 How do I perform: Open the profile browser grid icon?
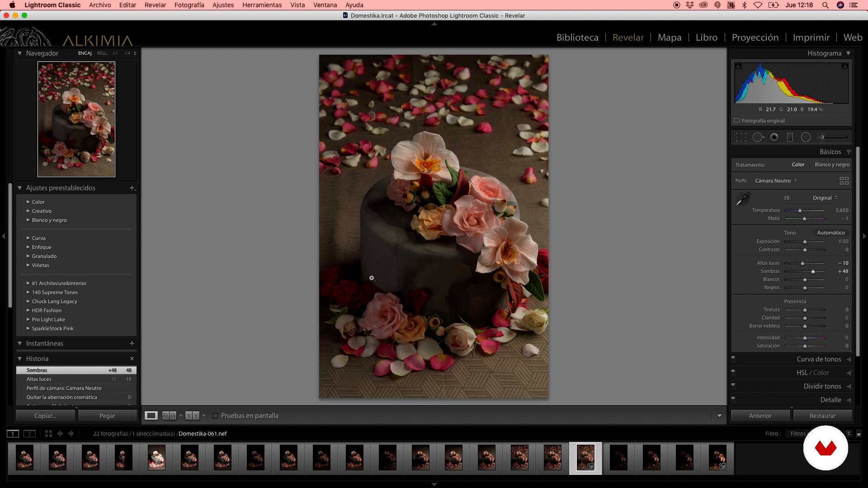point(844,181)
